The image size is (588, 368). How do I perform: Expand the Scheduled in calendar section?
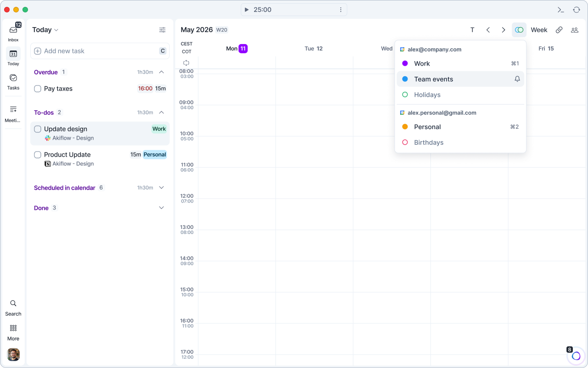[161, 188]
